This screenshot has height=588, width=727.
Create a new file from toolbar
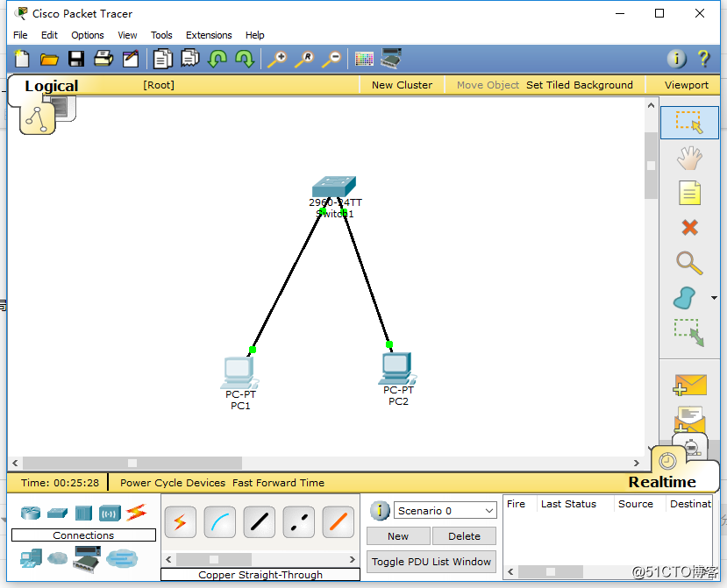pos(22,59)
